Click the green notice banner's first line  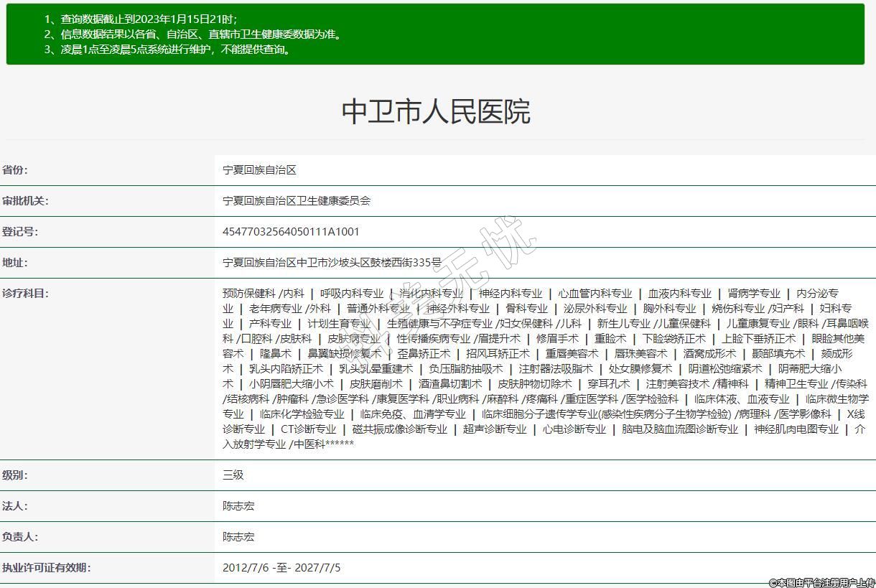pyautogui.click(x=141, y=19)
